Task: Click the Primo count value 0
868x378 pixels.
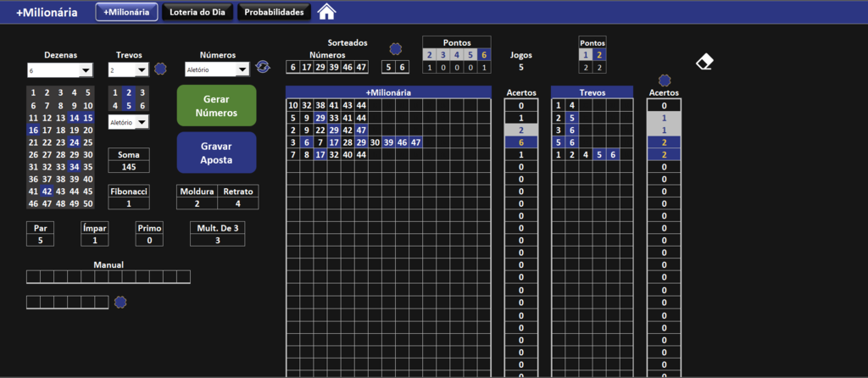Action: [x=149, y=240]
